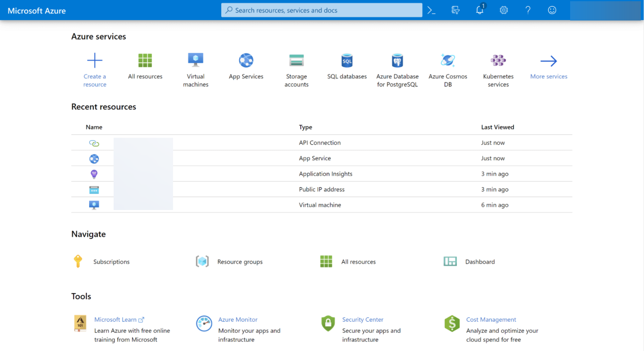Click the More services arrow icon
Image resolution: width=644 pixels, height=351 pixels.
coord(548,61)
